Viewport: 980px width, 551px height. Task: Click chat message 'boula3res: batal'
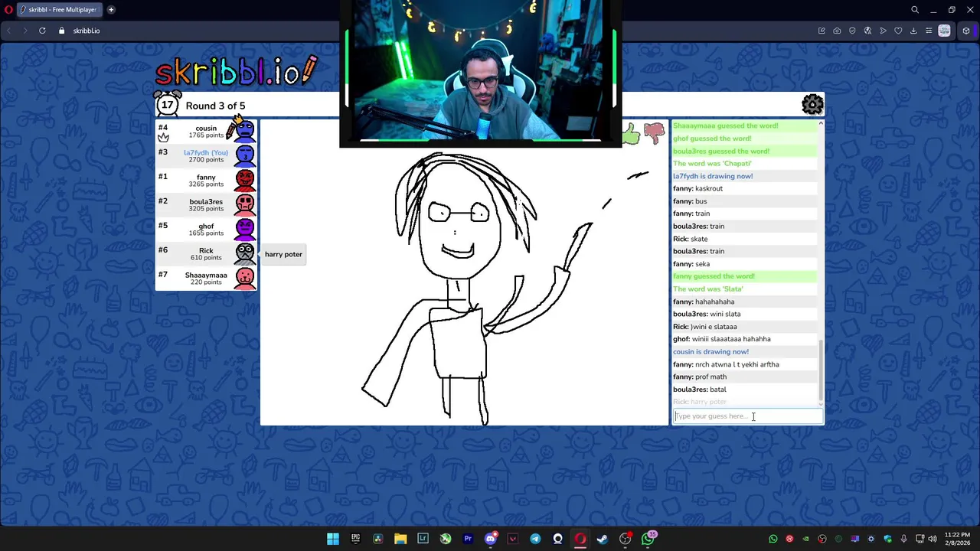point(700,390)
